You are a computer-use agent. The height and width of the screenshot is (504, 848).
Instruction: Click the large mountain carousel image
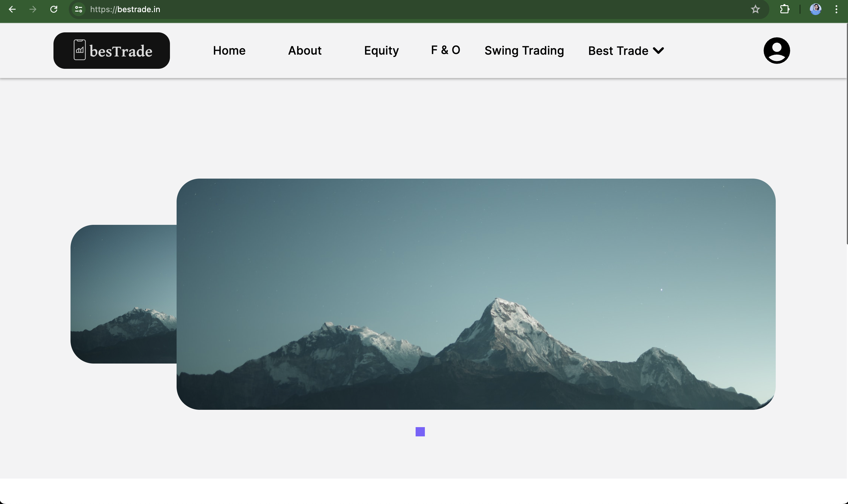tap(475, 294)
